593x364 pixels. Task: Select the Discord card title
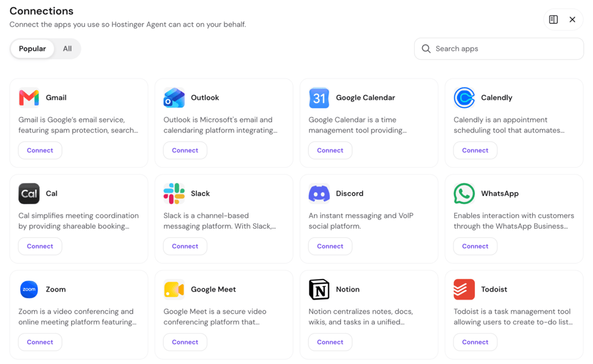[x=349, y=193]
